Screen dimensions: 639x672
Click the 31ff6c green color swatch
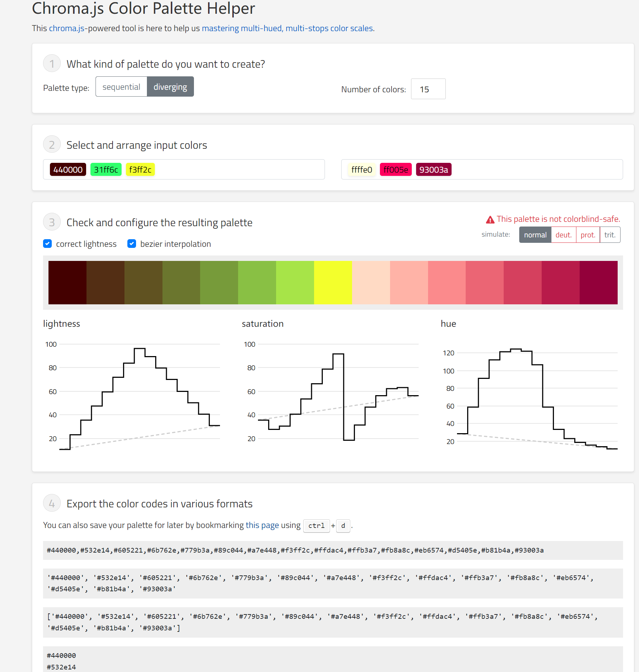pos(106,169)
